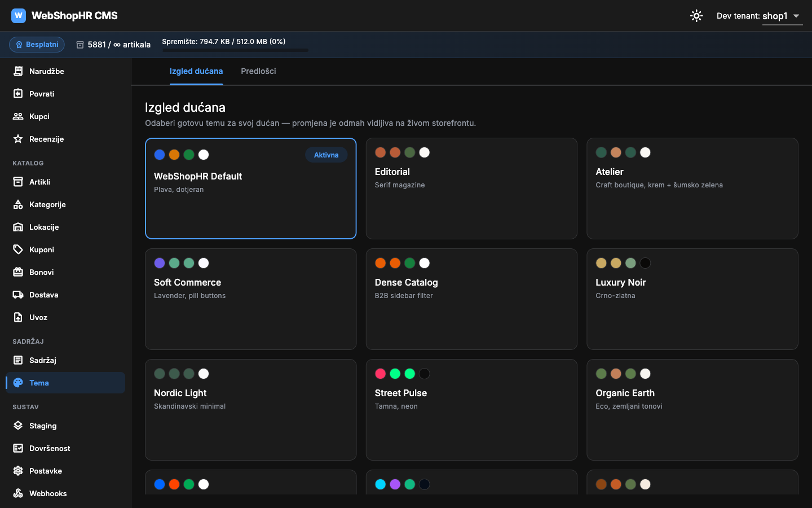Click gold first swatch on Luxury Noir card

601,263
